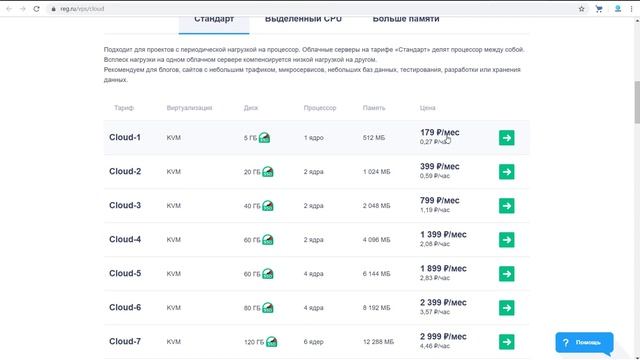The image size is (640, 360).
Task: Go back to the previous page
Action: tap(9, 9)
